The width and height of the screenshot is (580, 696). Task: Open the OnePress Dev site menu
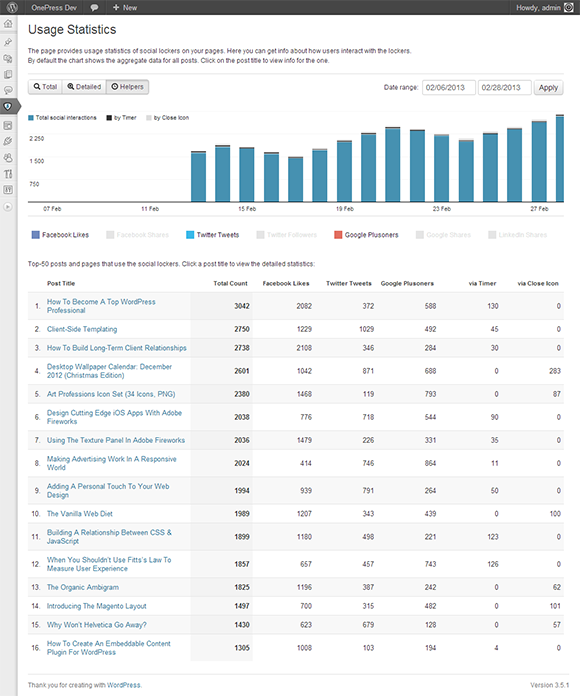54,8
